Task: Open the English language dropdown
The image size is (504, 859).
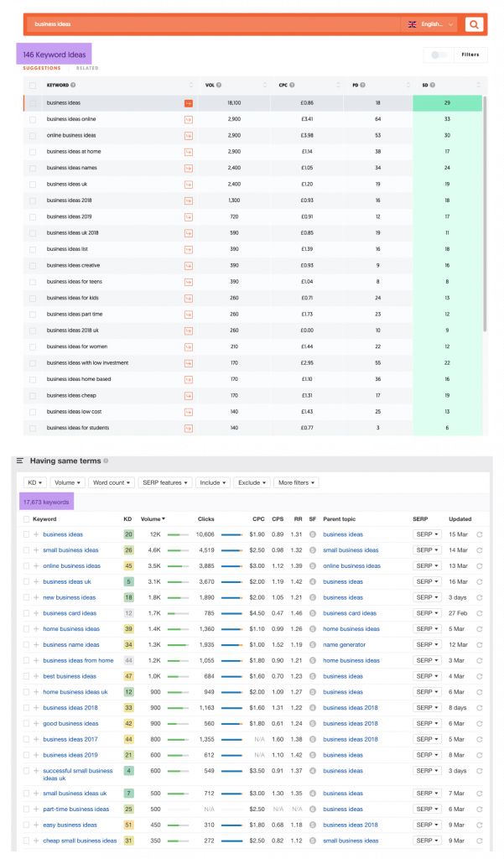Action: (x=429, y=25)
